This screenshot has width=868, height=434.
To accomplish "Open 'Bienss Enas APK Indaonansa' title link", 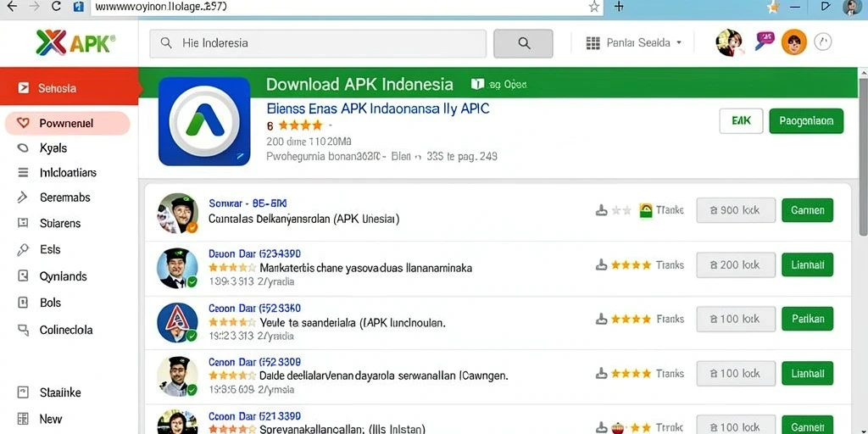I will [377, 108].
